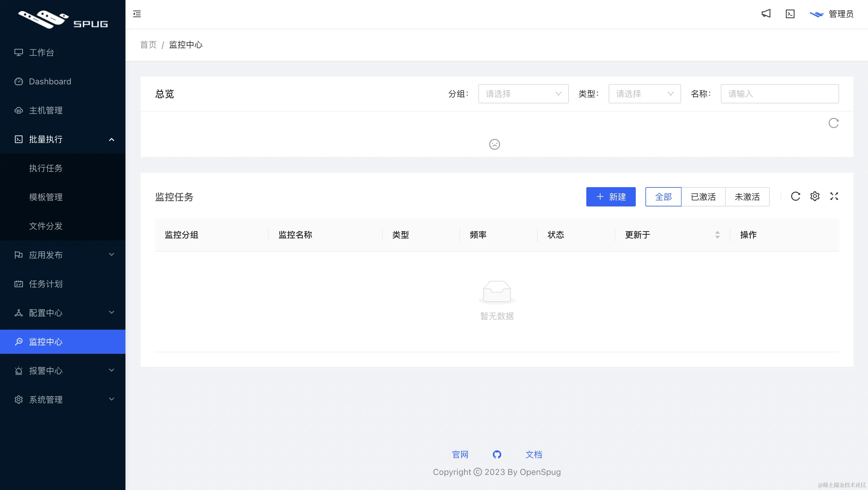Viewport: 868px width, 490px height.
Task: Click the 名称 search input field
Action: pos(779,94)
